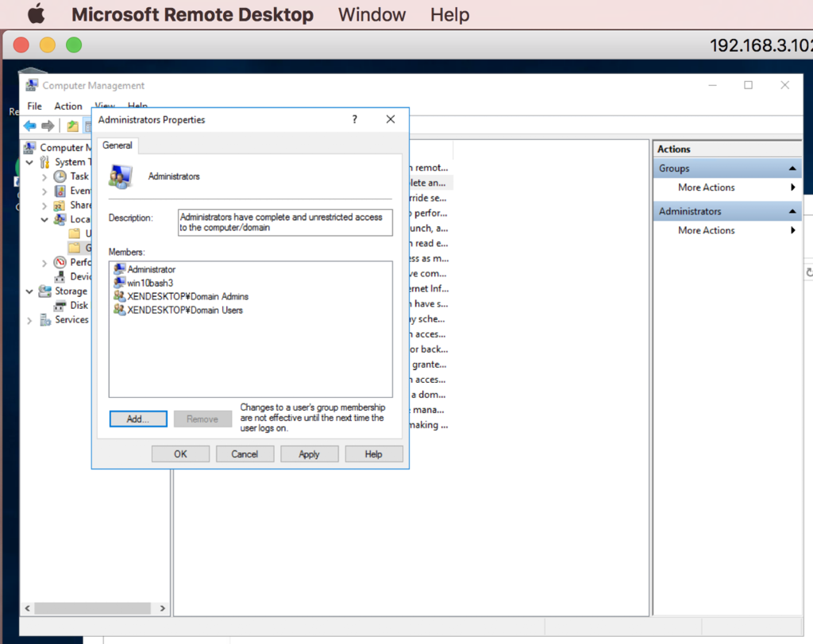Collapse the Local Users and Groups node
The height and width of the screenshot is (644, 813).
44,220
